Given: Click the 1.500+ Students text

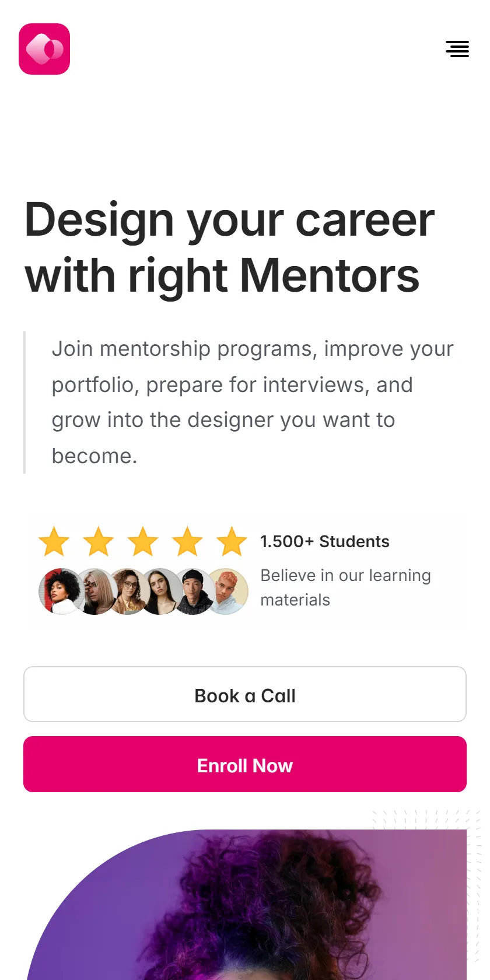Looking at the screenshot, I should pos(325,541).
